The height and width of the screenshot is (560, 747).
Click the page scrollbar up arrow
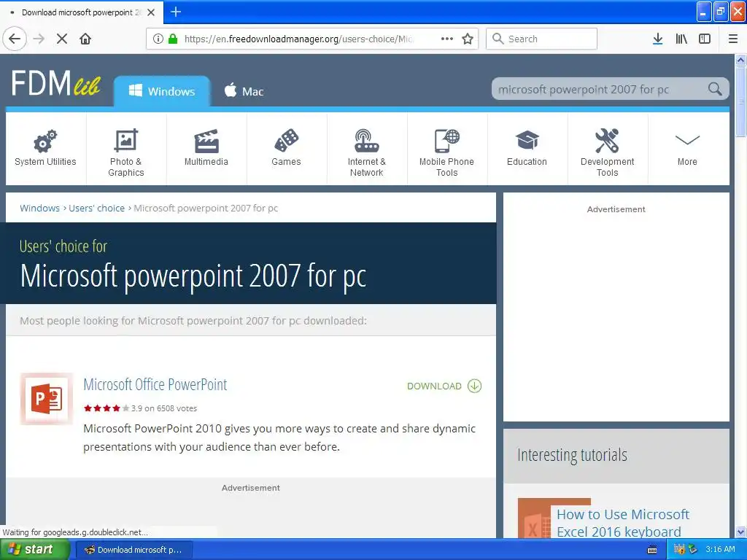click(x=740, y=60)
